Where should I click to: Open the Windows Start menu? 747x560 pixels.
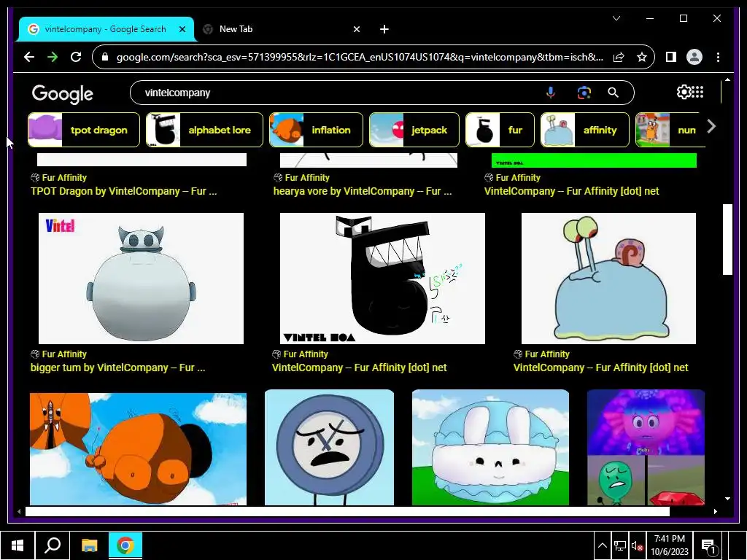click(18, 545)
